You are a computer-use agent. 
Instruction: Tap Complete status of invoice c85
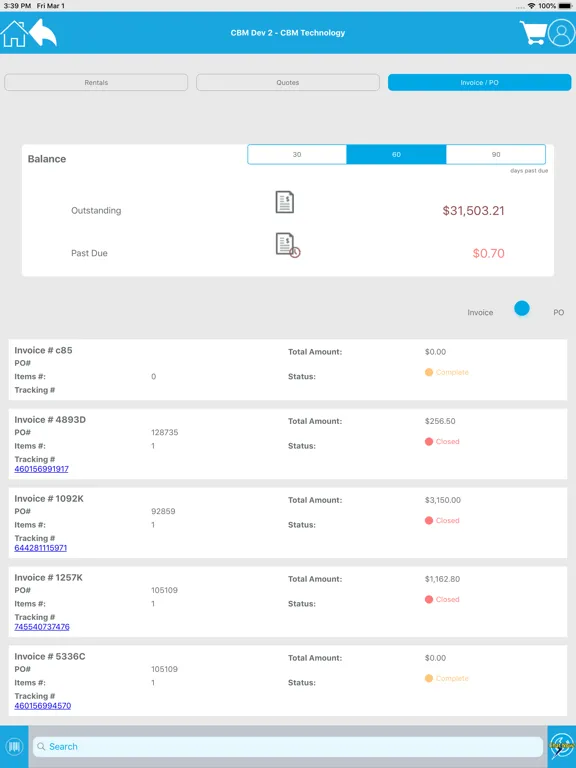click(x=447, y=372)
